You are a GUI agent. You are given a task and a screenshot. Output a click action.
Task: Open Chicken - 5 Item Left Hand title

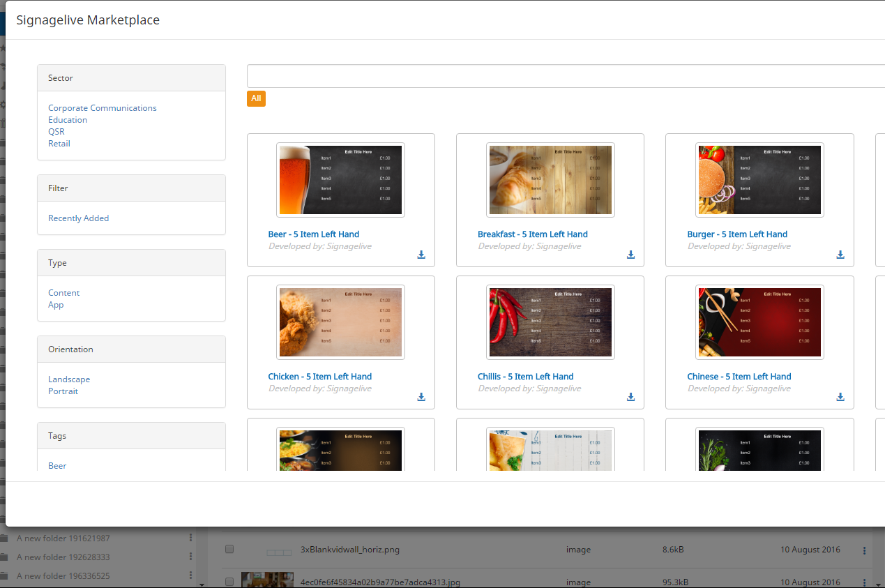(320, 377)
